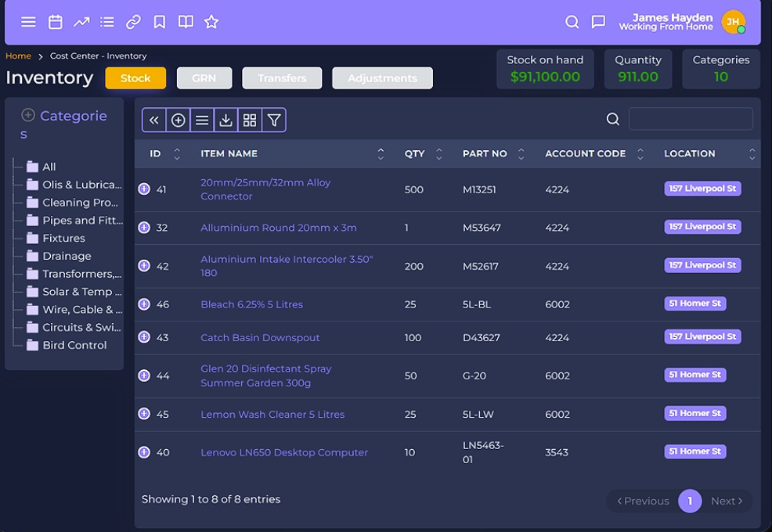Click the Home breadcrumb link
Viewport: 772px width, 532px height.
pos(18,56)
